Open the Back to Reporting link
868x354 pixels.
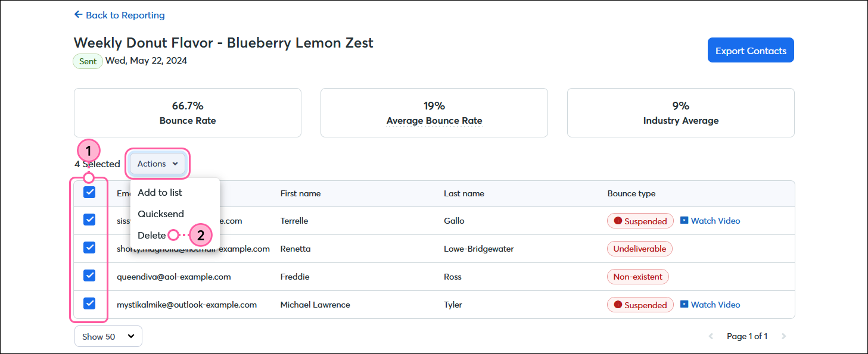[x=125, y=15]
